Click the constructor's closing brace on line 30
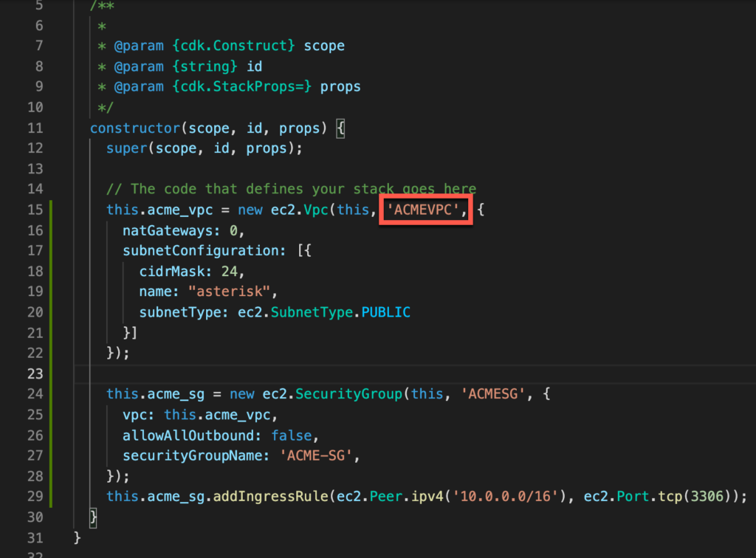The image size is (756, 558). [93, 517]
